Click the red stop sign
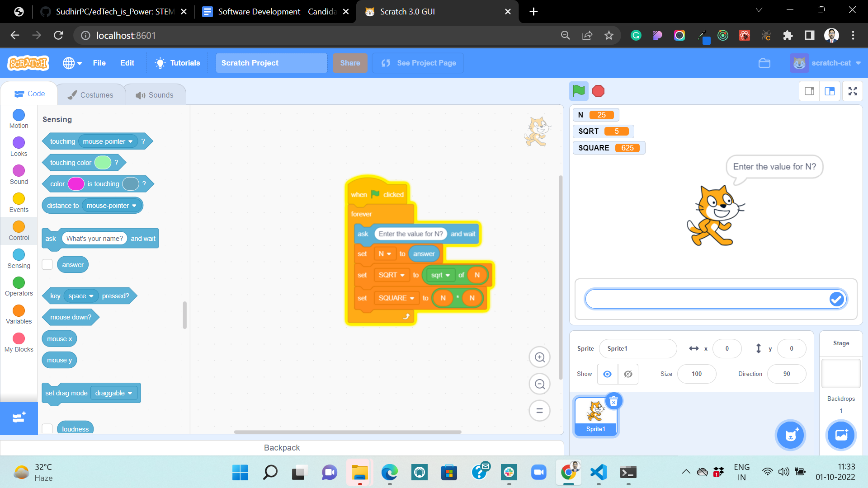Image resolution: width=868 pixels, height=488 pixels. [598, 91]
